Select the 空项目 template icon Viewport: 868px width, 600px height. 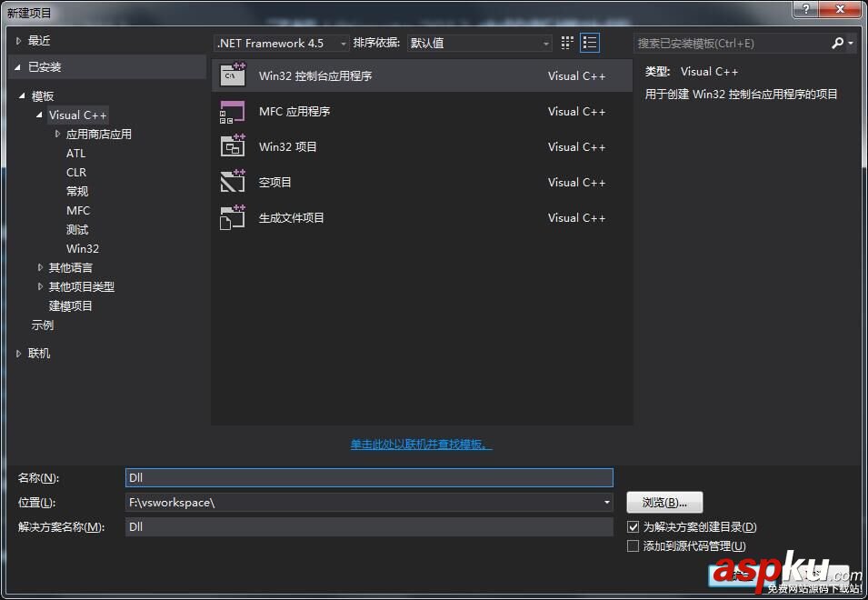coord(232,182)
